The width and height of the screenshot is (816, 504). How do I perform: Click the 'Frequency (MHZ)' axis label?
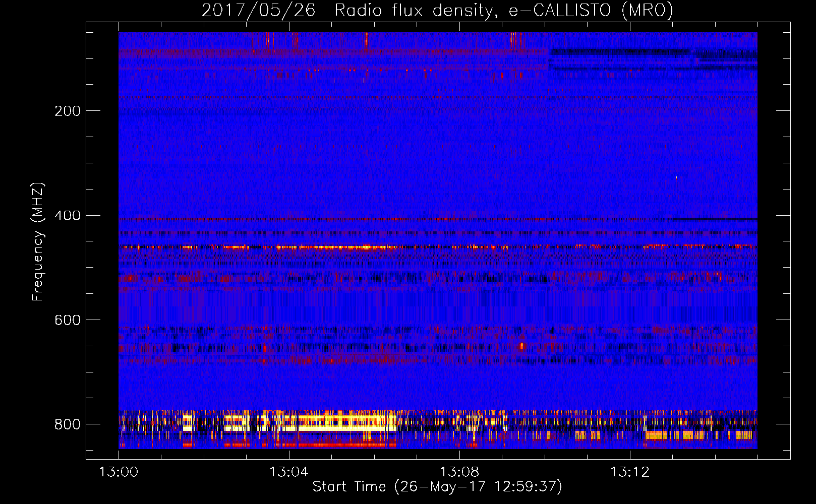pyautogui.click(x=38, y=242)
